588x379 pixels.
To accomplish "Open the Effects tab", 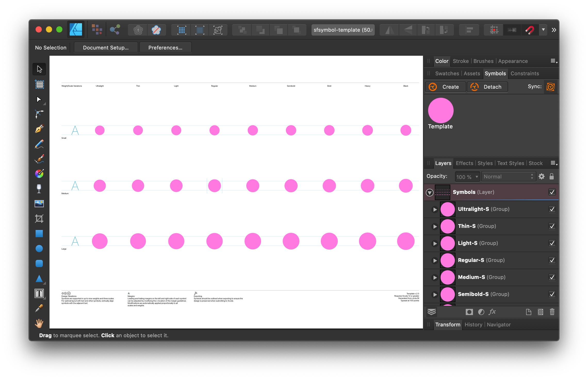I will 464,163.
